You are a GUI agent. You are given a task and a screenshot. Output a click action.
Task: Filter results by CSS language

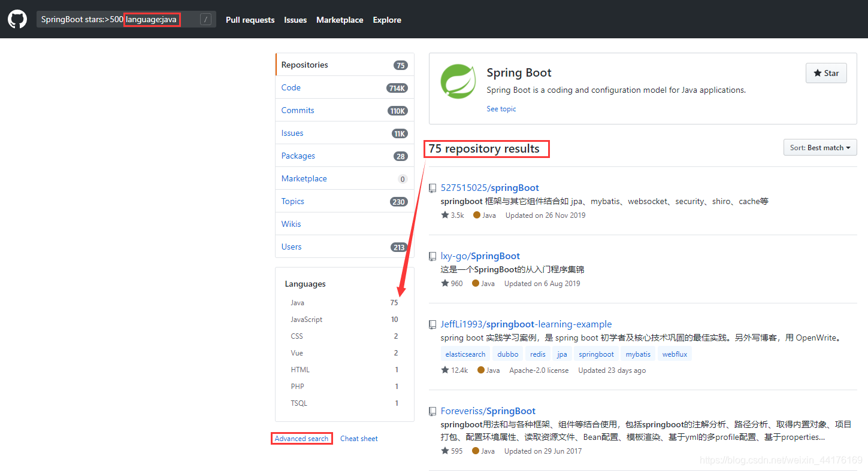344,336
